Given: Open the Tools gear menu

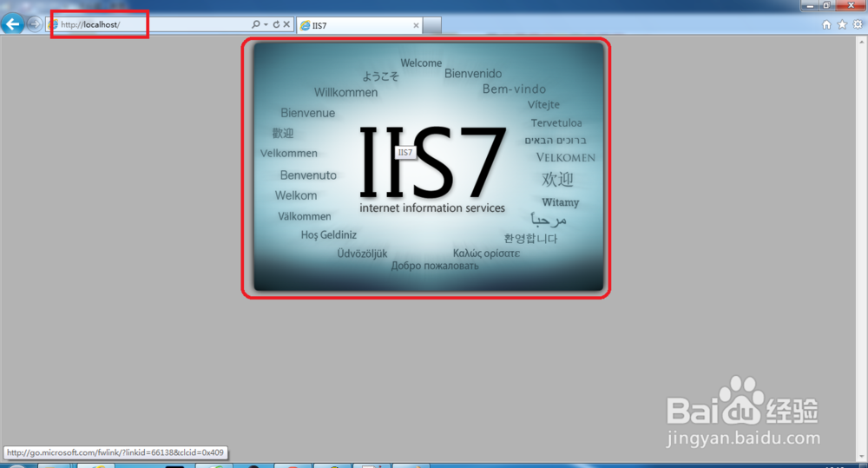Looking at the screenshot, I should [858, 24].
